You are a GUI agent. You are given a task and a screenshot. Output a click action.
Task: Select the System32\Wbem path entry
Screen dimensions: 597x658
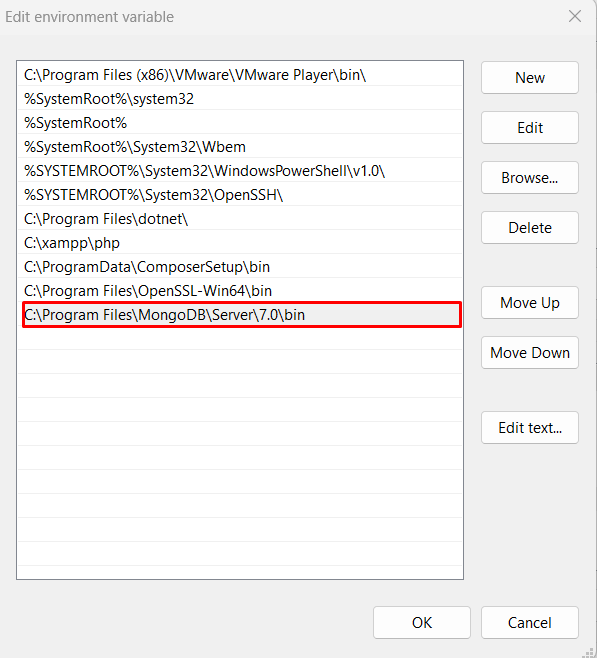pos(240,146)
